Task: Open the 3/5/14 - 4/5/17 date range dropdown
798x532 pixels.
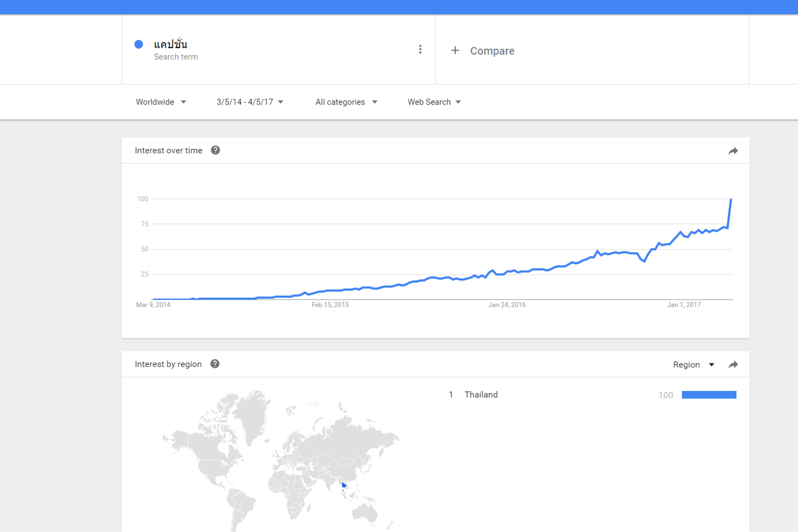Action: (x=250, y=102)
